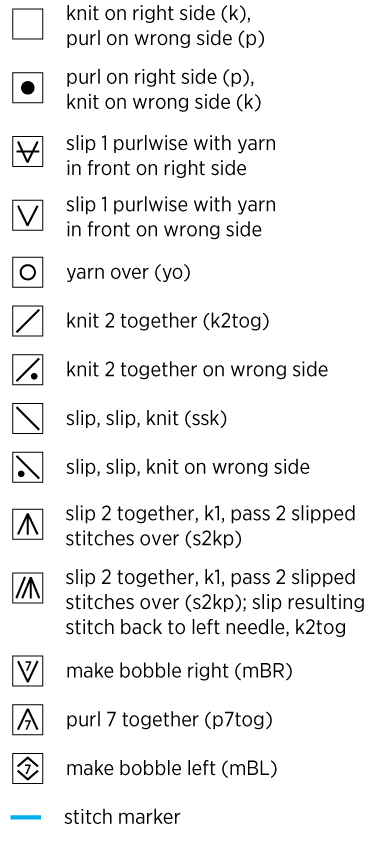375x863 pixels.
Task: Select the ssk wrong side symbol
Action: coord(28,467)
